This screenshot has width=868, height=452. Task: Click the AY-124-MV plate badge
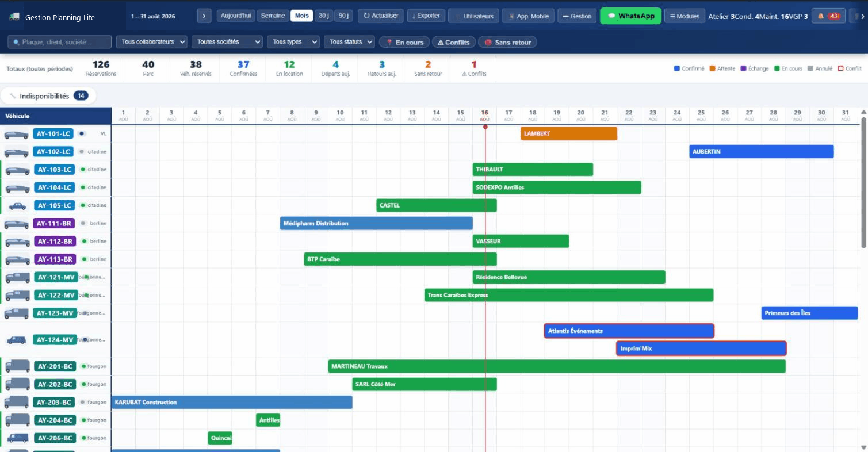[55, 340]
